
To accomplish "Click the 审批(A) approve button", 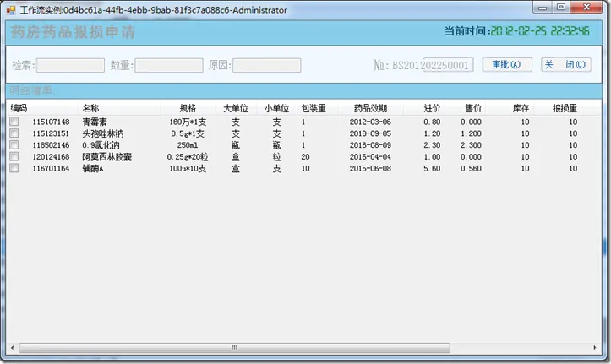I will pos(507,65).
